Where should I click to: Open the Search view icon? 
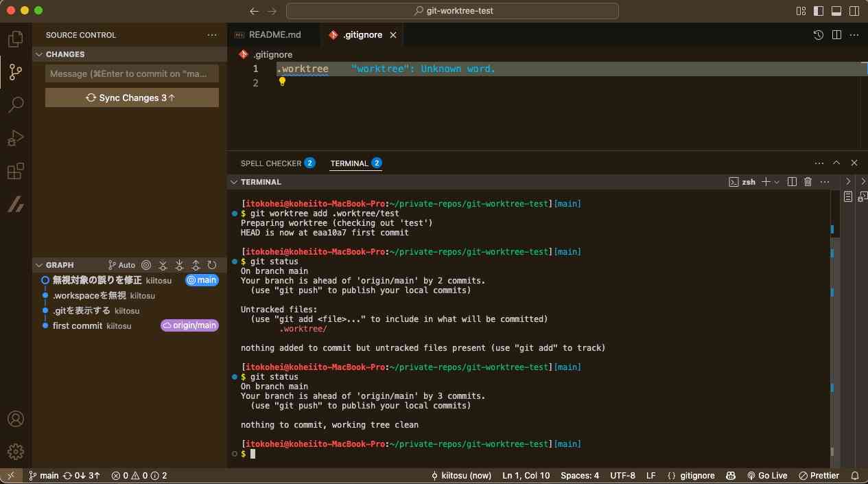[x=15, y=105]
